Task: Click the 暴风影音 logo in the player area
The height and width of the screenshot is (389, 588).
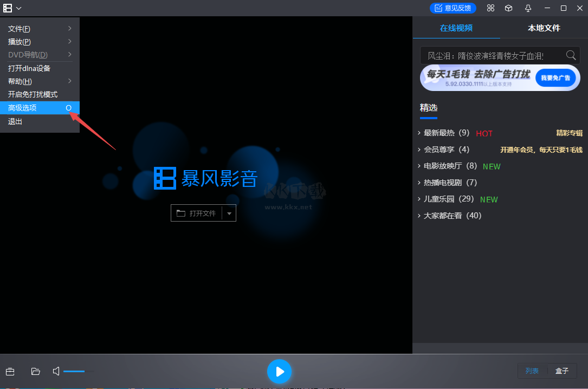Action: (x=205, y=178)
